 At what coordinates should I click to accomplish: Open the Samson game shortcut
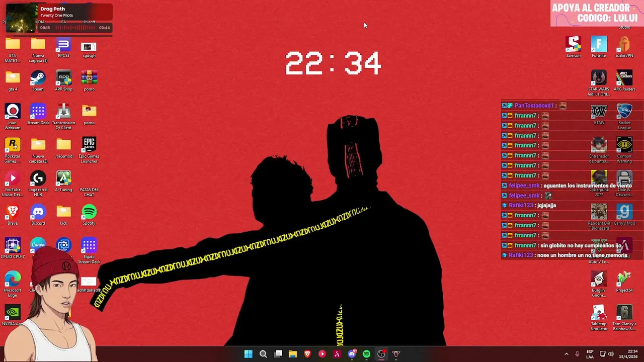(573, 47)
